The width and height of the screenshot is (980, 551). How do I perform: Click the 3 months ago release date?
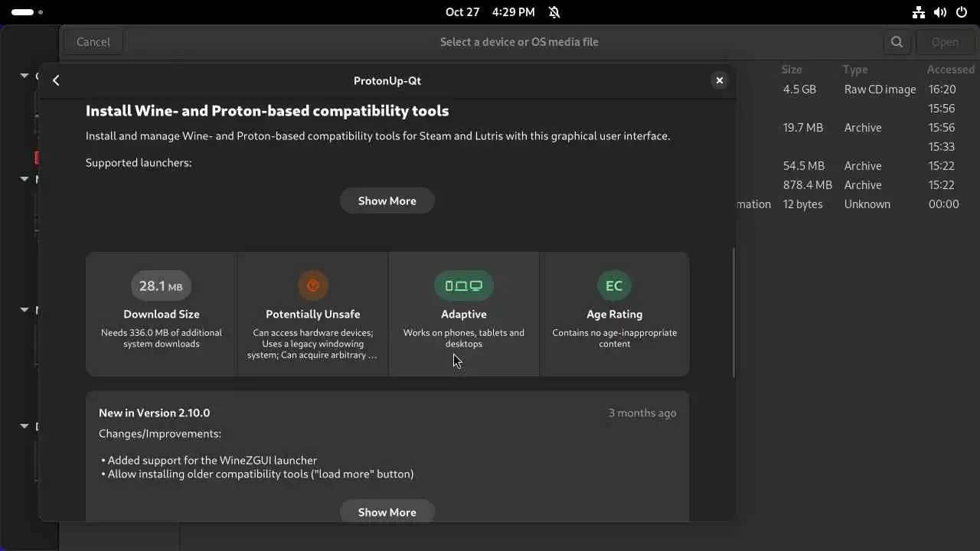[x=642, y=412]
